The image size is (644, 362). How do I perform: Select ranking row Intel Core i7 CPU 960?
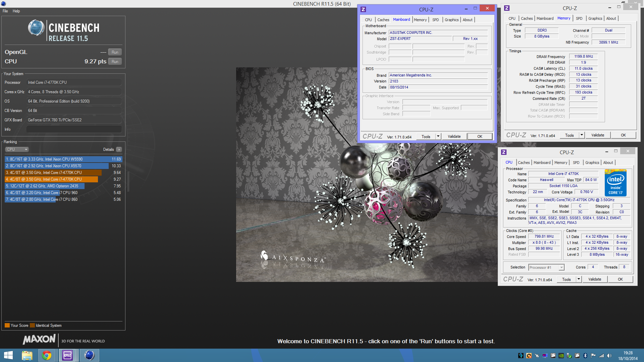click(x=63, y=193)
